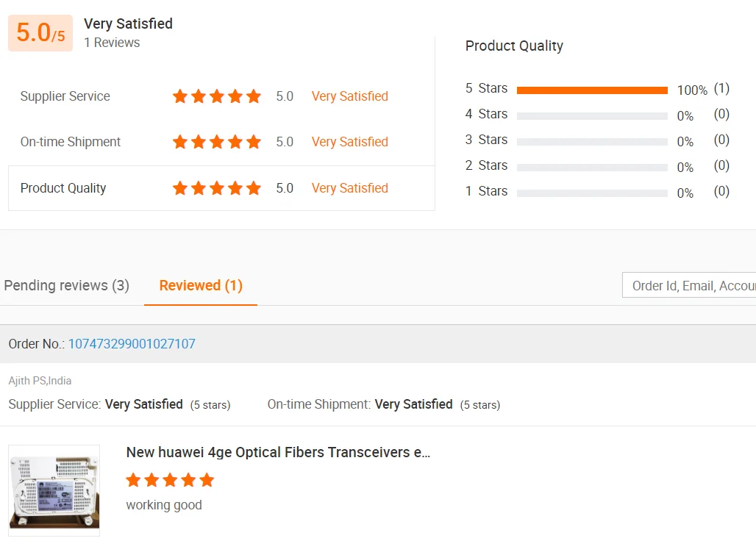This screenshot has height=541, width=756.
Task: Click the 4 Stars rating bar
Action: [x=592, y=116]
